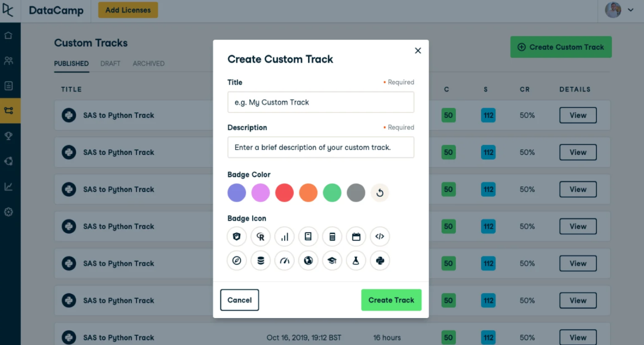The image size is (644, 345).
Task: Select the R logo badge icon
Action: point(260,236)
